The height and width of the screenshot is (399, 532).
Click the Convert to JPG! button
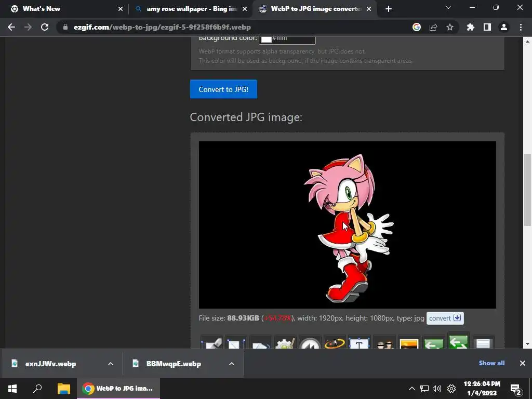tap(223, 89)
